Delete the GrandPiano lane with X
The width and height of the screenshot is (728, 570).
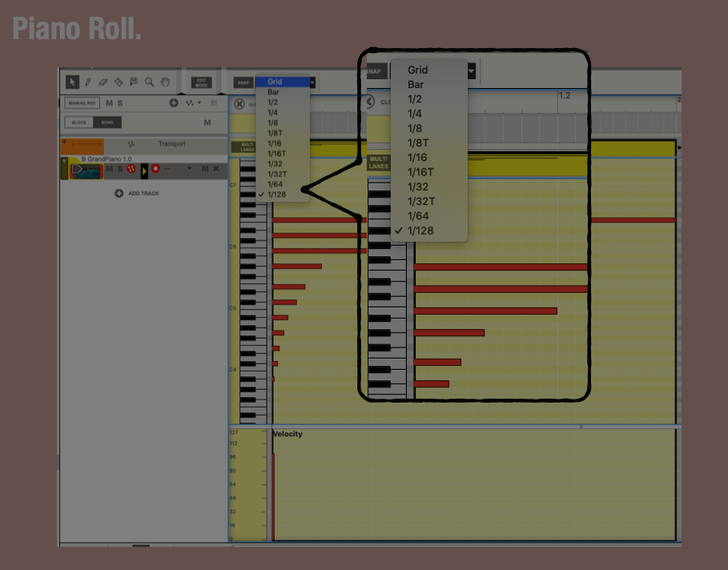[216, 169]
